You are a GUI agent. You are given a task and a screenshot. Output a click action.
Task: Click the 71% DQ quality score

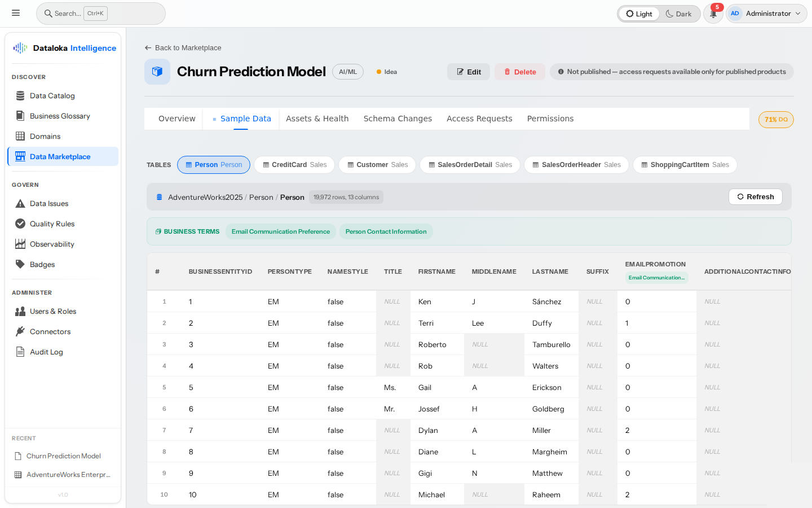[776, 119]
